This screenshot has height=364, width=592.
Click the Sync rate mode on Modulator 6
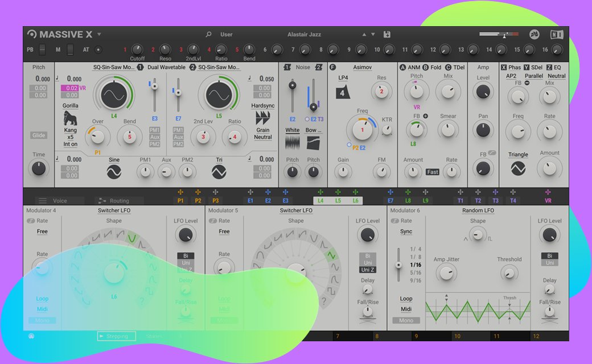[406, 231]
